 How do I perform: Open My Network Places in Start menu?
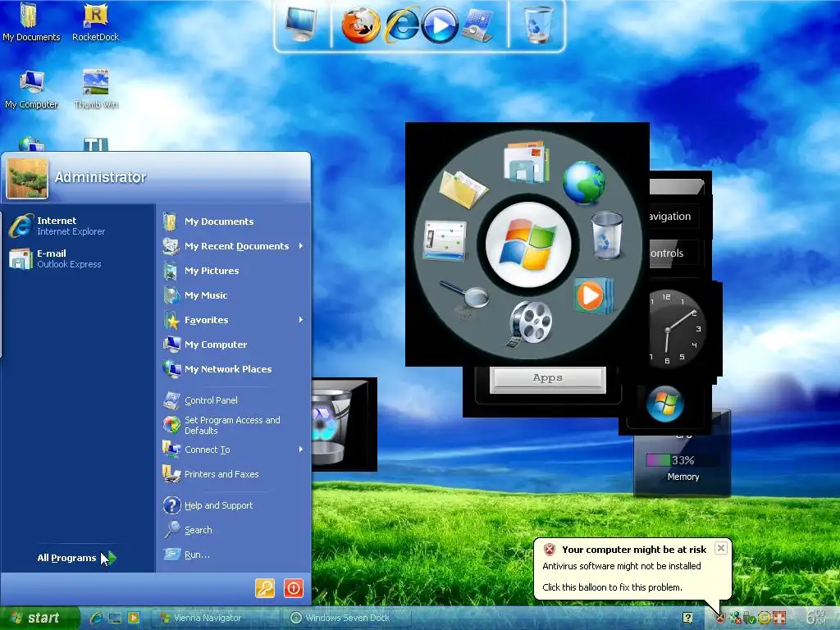(x=233, y=369)
